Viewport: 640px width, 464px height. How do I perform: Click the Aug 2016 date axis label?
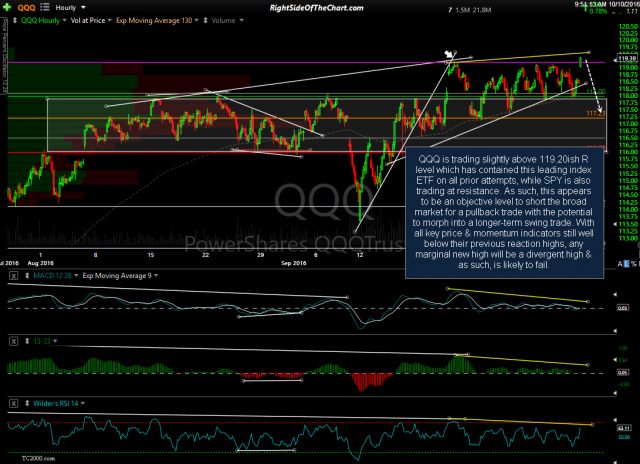point(40,263)
